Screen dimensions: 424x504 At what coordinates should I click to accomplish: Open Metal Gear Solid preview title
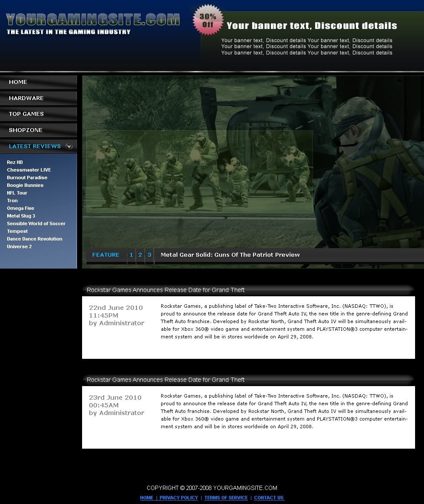pyautogui.click(x=230, y=255)
